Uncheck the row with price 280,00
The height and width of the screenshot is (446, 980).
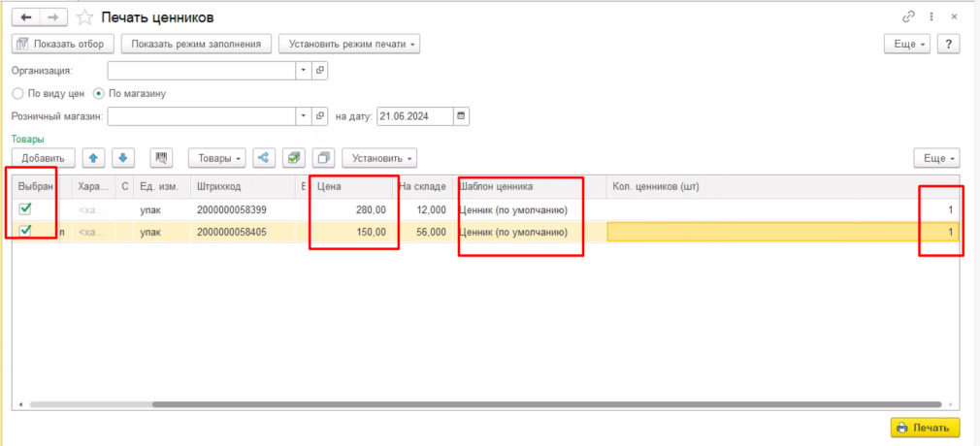[x=26, y=208]
